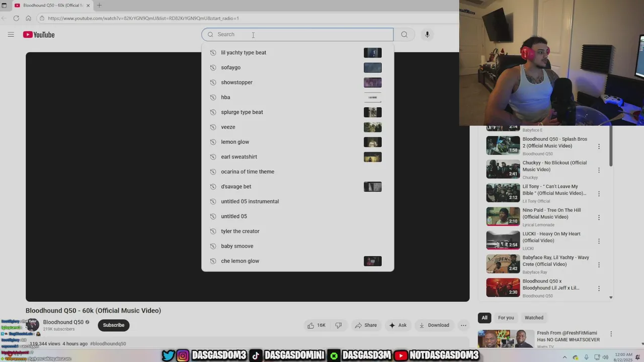Open options for FreshFitMiami recommended video
The image size is (644, 362).
tap(611, 334)
